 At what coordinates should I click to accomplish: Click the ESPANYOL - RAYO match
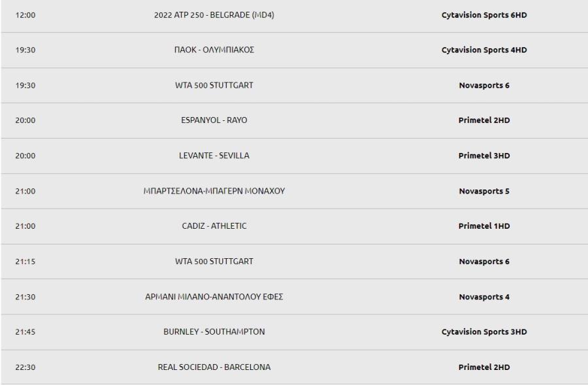point(214,120)
